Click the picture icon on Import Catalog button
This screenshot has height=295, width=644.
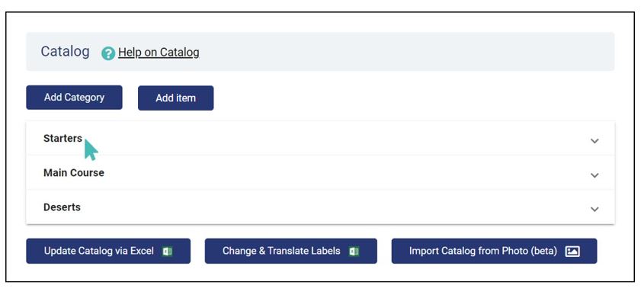pos(572,251)
